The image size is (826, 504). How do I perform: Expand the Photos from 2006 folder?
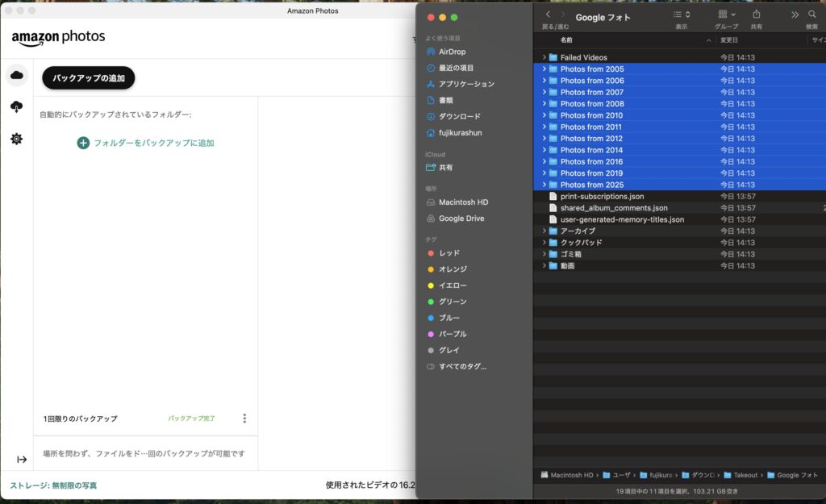[544, 81]
